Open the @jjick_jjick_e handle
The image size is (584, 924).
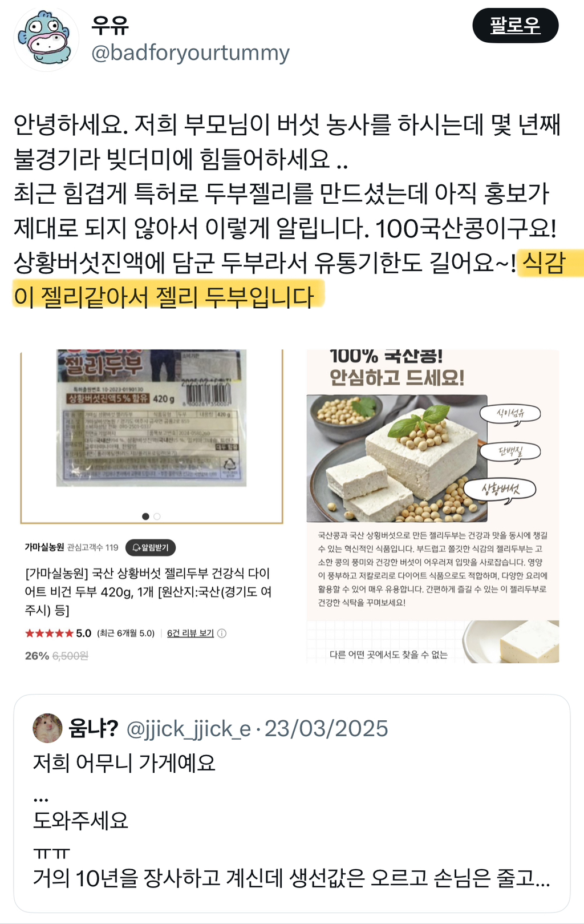pos(189,729)
